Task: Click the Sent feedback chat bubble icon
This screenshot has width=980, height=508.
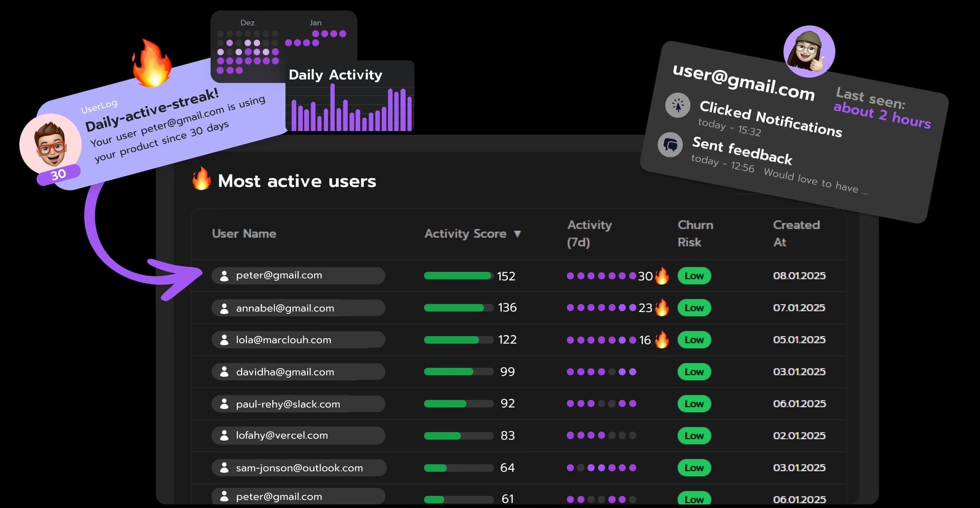Action: pos(670,144)
